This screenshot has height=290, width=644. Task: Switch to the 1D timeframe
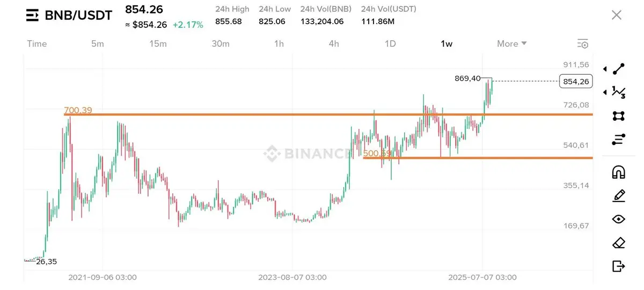tap(390, 44)
